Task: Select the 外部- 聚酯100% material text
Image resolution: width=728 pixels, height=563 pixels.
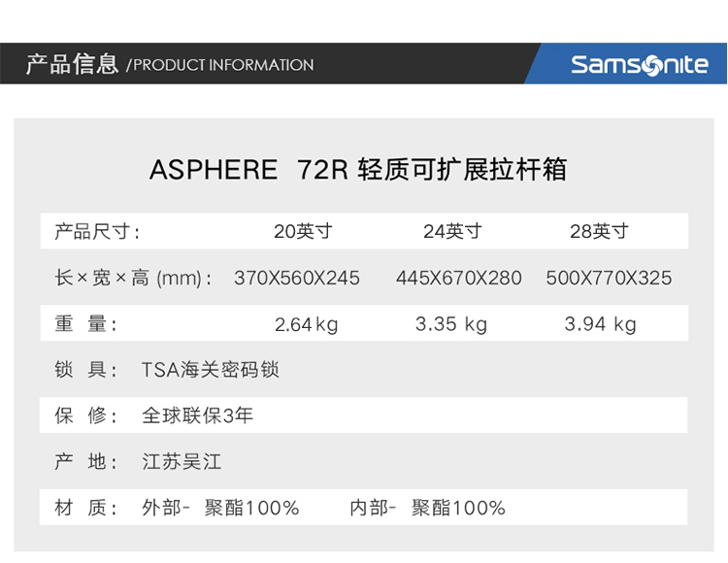Action: coord(220,508)
